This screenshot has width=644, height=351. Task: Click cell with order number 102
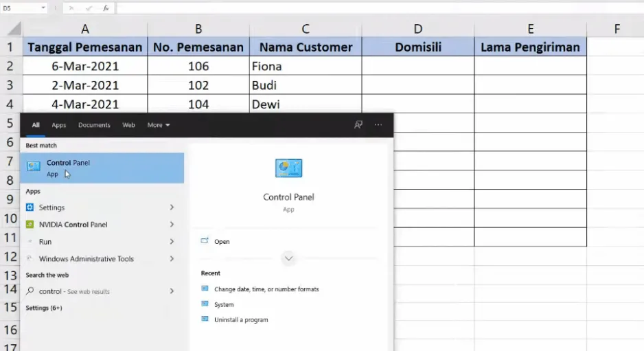[x=198, y=85]
